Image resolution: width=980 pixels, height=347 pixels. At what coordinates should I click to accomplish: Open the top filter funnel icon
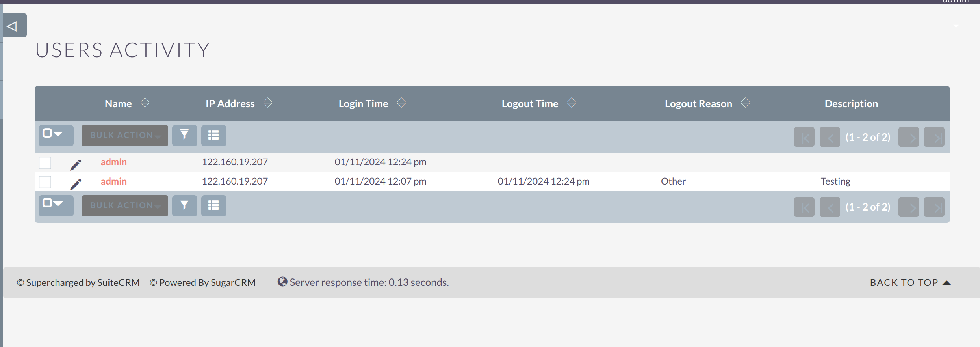pyautogui.click(x=184, y=135)
